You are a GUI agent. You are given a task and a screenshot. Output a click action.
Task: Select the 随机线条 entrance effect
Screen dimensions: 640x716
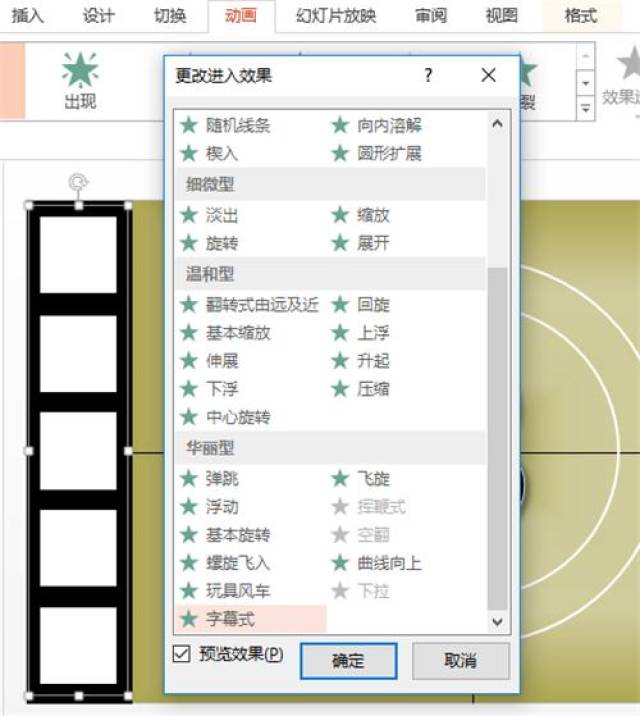click(x=225, y=125)
